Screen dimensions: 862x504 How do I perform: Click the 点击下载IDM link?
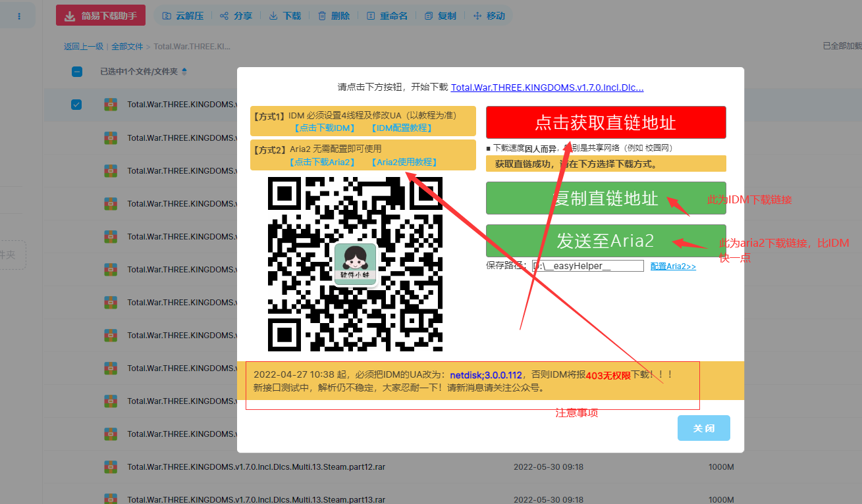(x=324, y=128)
